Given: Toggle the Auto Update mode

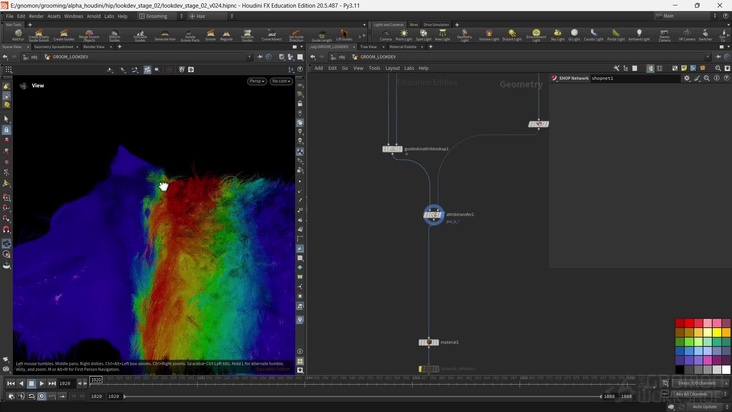Looking at the screenshot, I should tap(704, 406).
